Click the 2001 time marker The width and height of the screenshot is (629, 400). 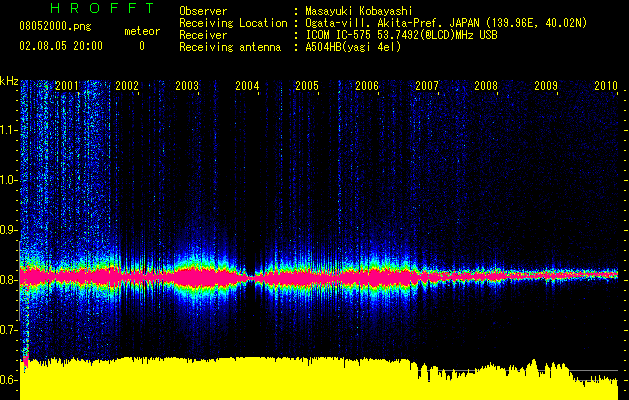pos(67,86)
